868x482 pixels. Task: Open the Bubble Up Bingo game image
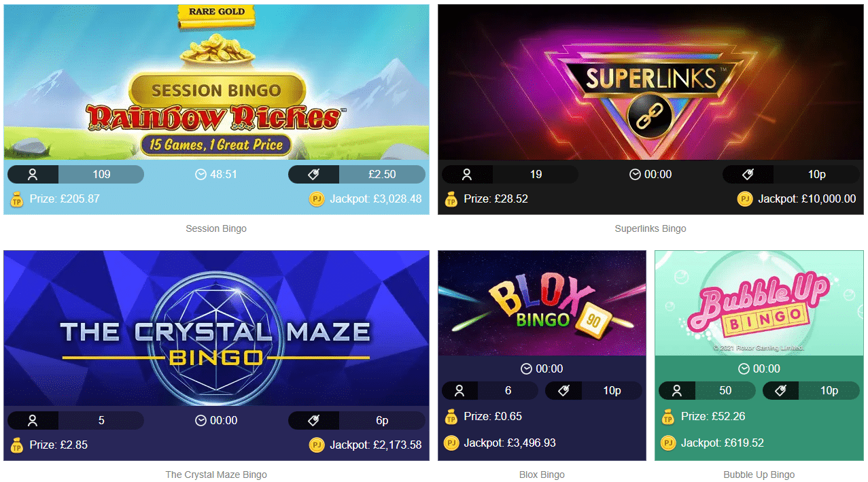pos(759,303)
